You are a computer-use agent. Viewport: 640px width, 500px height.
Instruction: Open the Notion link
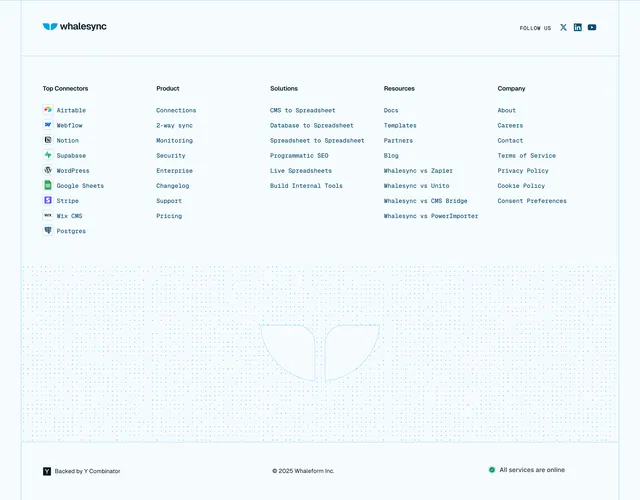(x=67, y=140)
